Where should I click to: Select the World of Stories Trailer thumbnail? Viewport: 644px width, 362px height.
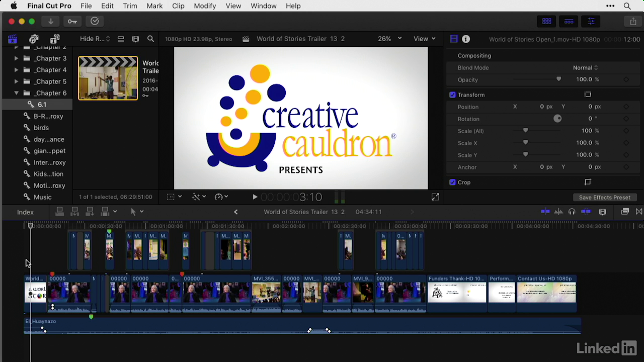(108, 78)
